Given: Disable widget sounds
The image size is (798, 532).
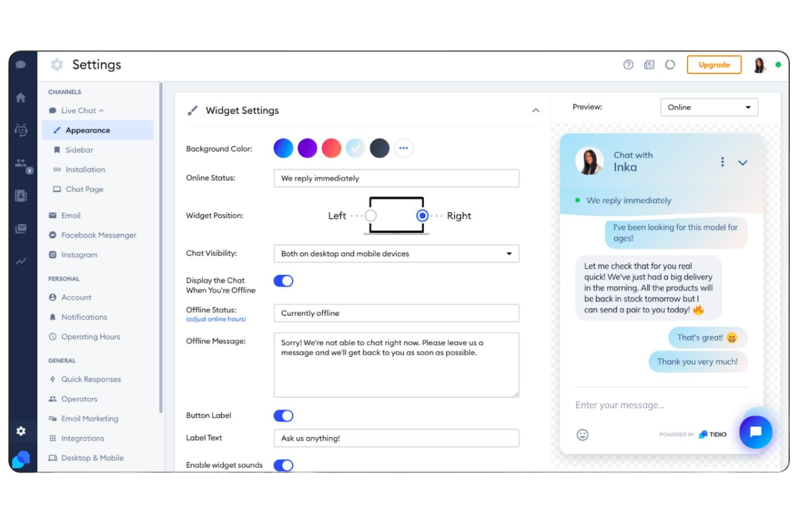Looking at the screenshot, I should (x=283, y=465).
